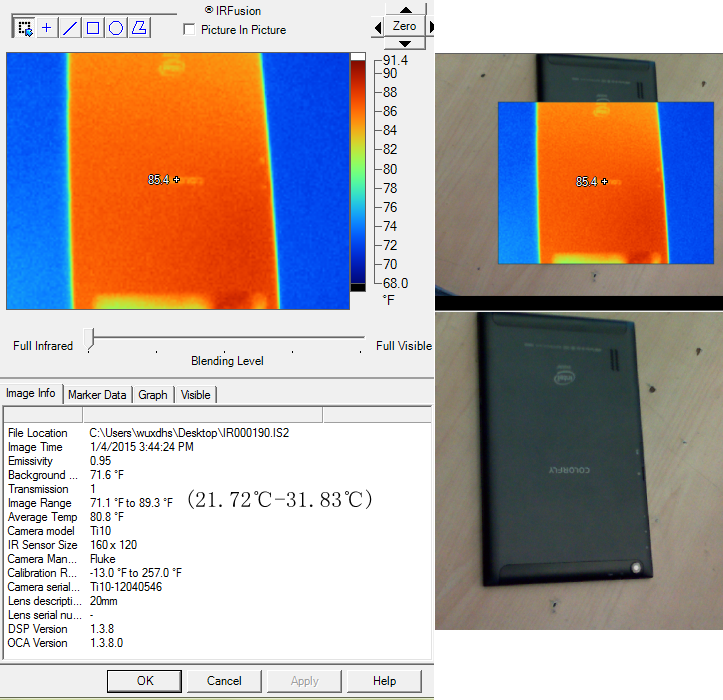Click the Camera model value Ti10
The image size is (723, 700).
pos(101,531)
